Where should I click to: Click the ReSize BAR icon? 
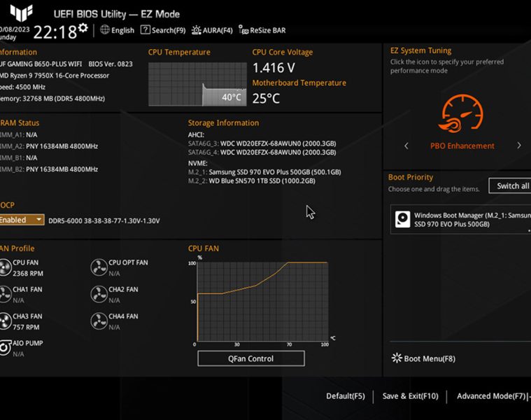243,30
